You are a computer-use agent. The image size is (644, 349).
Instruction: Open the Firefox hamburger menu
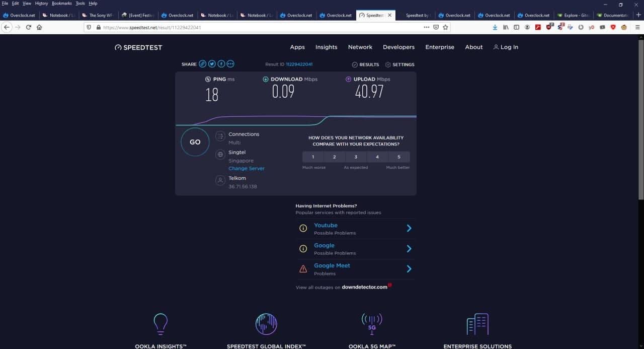pyautogui.click(x=637, y=27)
